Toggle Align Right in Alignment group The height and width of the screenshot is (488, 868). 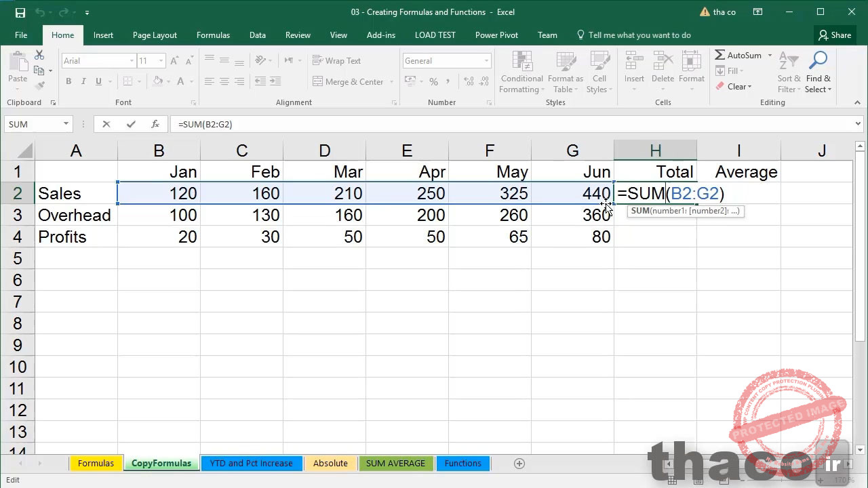(x=239, y=81)
